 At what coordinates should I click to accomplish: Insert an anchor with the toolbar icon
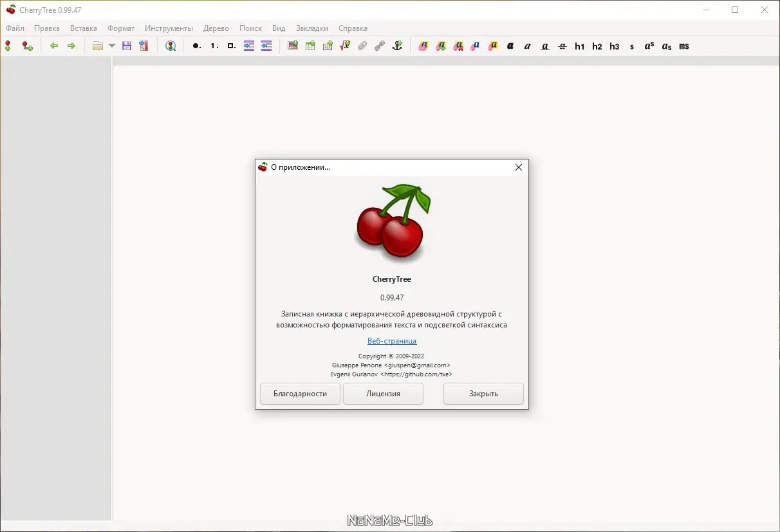[x=397, y=46]
